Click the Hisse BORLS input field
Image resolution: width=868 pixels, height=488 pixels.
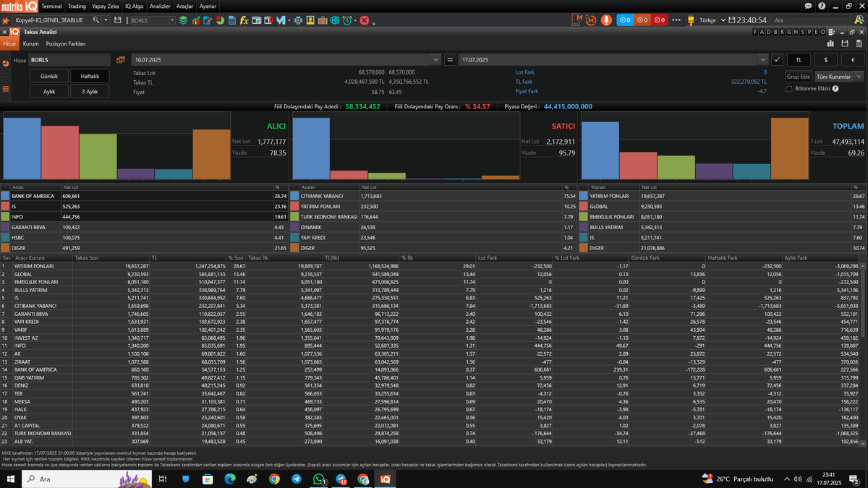[x=69, y=60]
